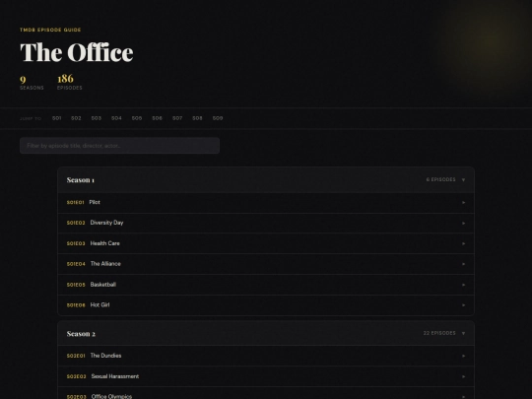532x399 pixels.
Task: Expand the Health Care episode chevron
Action: [463, 243]
